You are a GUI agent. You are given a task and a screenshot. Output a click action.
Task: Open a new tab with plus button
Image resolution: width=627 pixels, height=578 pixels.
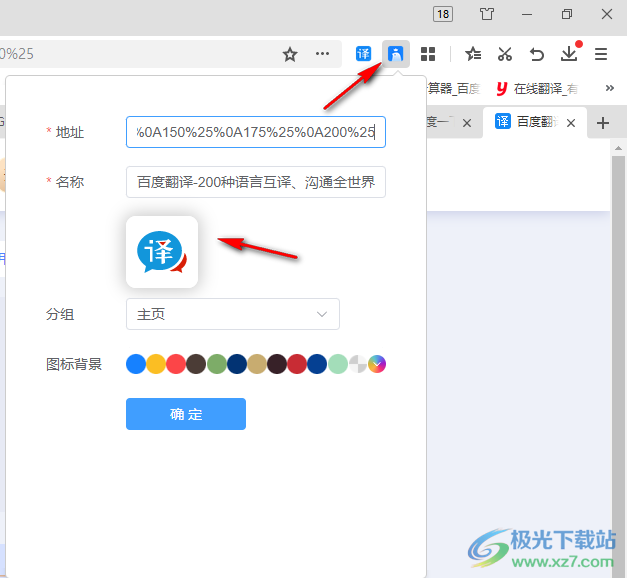603,123
